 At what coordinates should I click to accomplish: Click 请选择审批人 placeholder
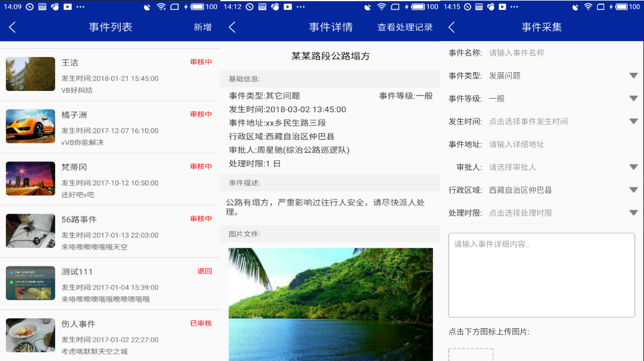coord(512,167)
